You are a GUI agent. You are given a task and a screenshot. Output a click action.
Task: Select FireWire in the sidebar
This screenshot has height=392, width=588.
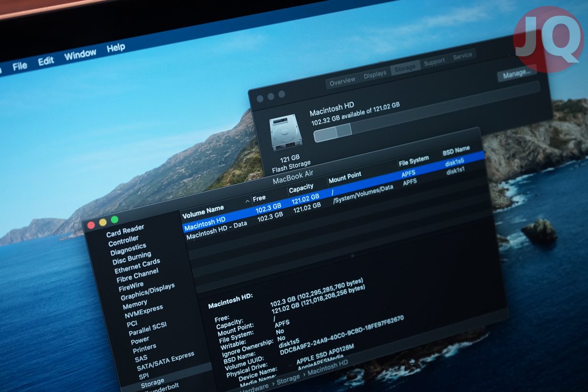pos(131,286)
